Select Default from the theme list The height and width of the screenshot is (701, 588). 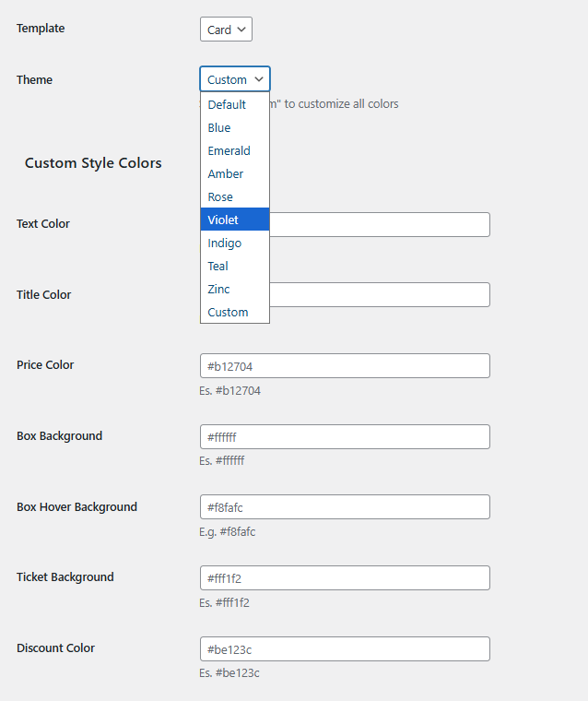tap(227, 105)
